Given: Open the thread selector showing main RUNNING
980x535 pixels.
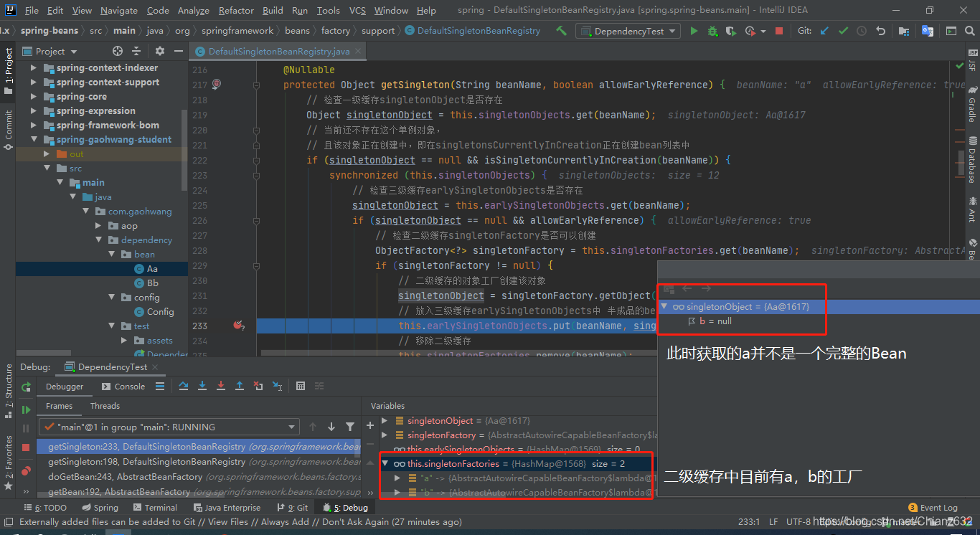Looking at the screenshot, I should [x=169, y=427].
